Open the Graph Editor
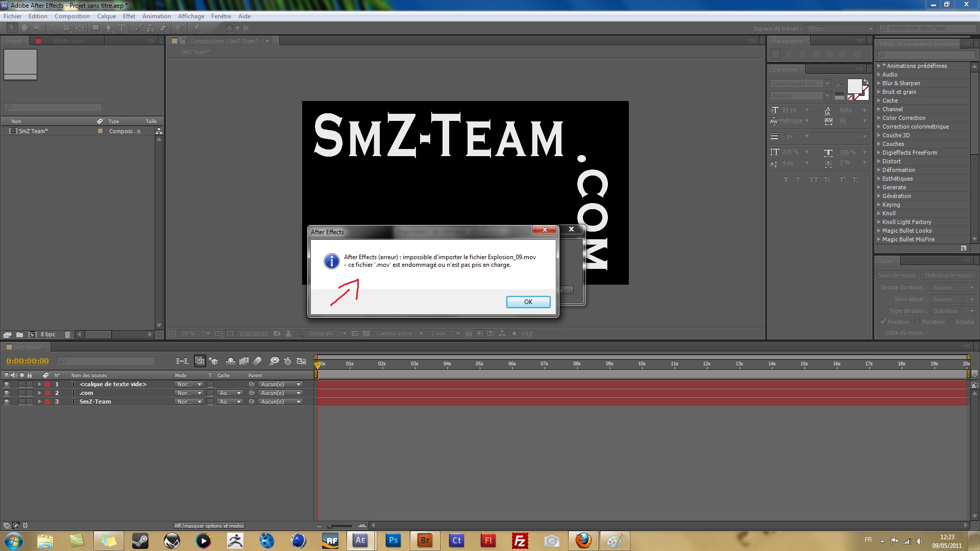This screenshot has height=551, width=980. coord(302,361)
